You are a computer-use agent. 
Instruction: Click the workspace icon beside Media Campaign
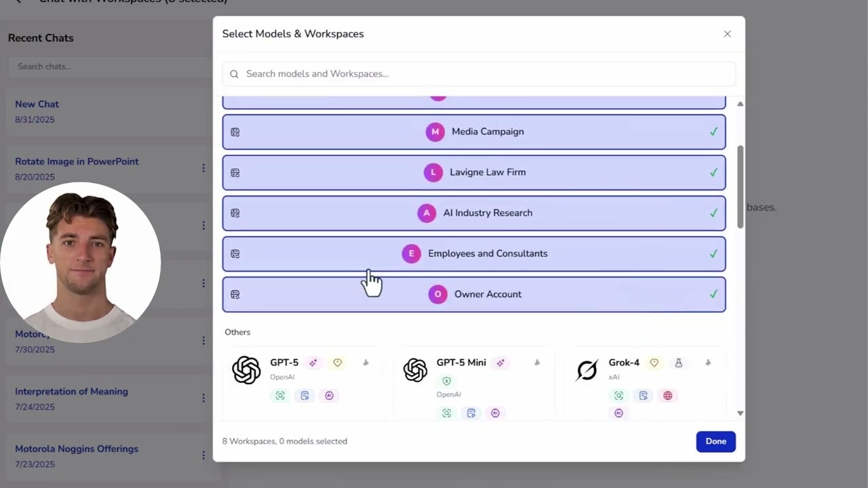coord(235,131)
